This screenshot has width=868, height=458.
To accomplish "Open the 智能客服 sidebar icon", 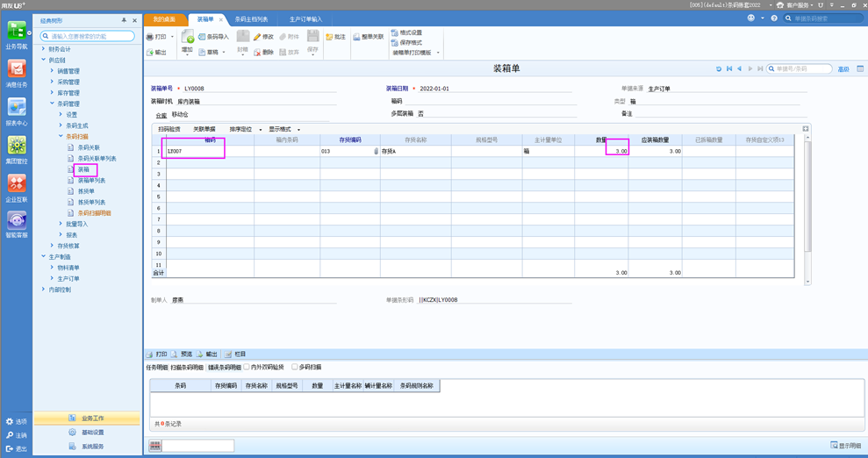I will point(17,221).
